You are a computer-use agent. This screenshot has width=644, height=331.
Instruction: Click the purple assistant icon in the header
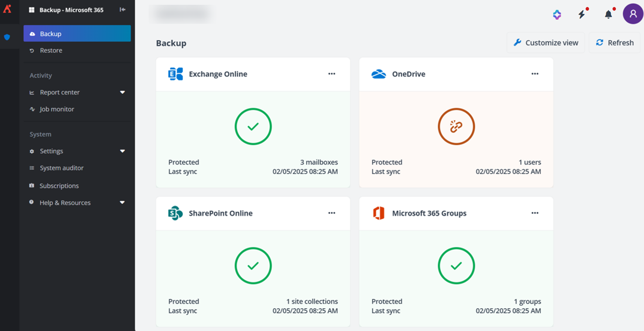pos(557,14)
